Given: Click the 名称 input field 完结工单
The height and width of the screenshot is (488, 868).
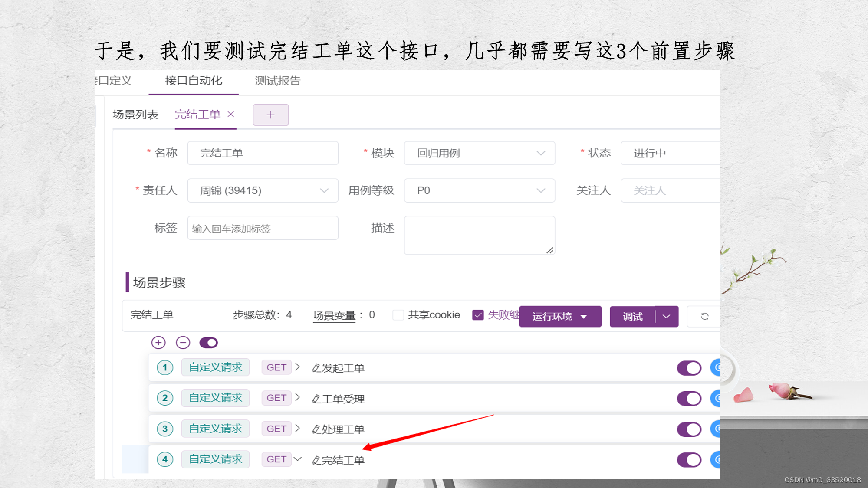Looking at the screenshot, I should point(263,153).
